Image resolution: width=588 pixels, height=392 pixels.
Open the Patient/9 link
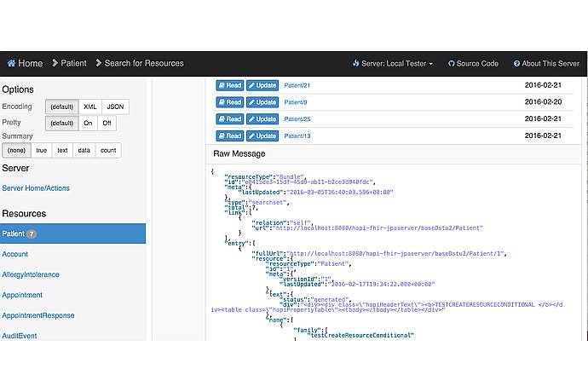pos(296,102)
